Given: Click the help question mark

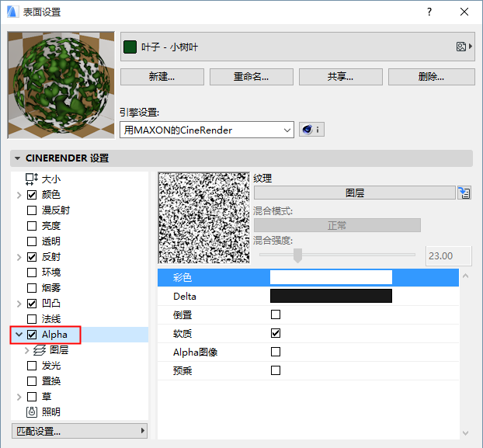Looking at the screenshot, I should click(429, 12).
